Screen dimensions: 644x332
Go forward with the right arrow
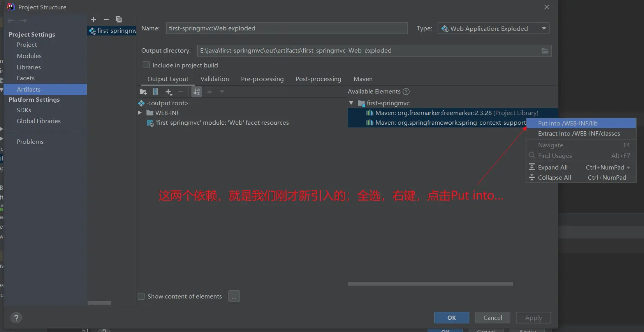click(23, 21)
